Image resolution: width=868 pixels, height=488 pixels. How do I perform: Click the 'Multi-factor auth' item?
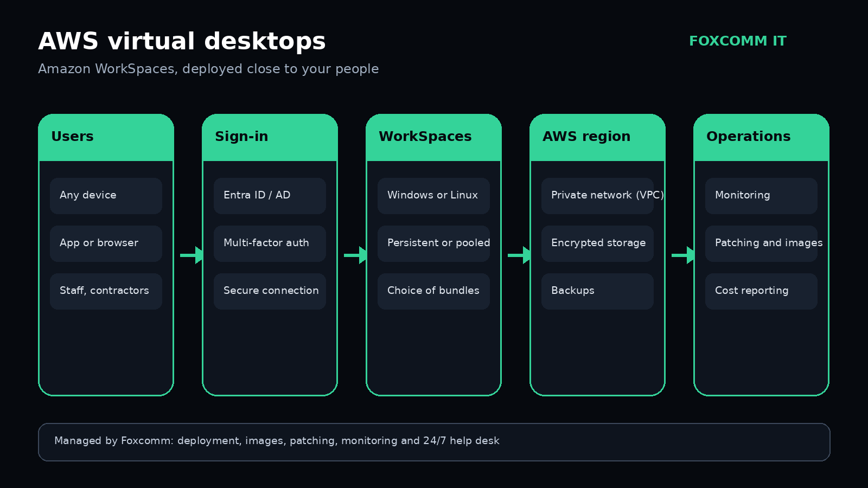[x=270, y=243]
